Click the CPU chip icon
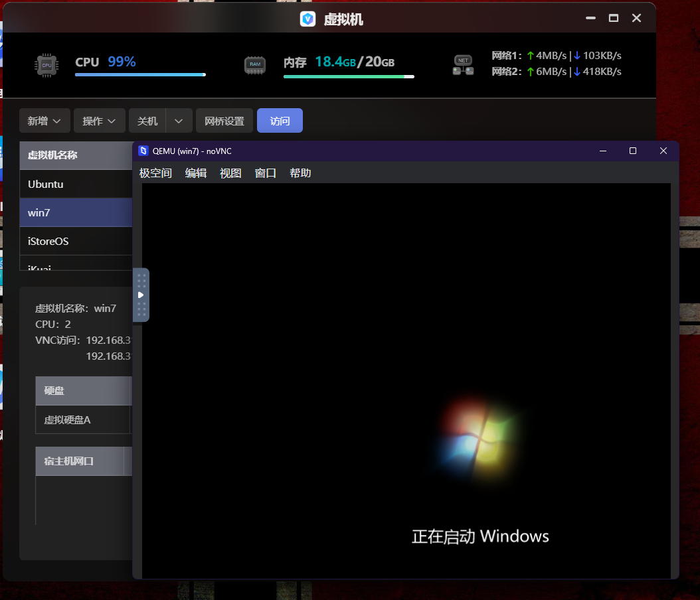This screenshot has height=600, width=700. point(46,65)
